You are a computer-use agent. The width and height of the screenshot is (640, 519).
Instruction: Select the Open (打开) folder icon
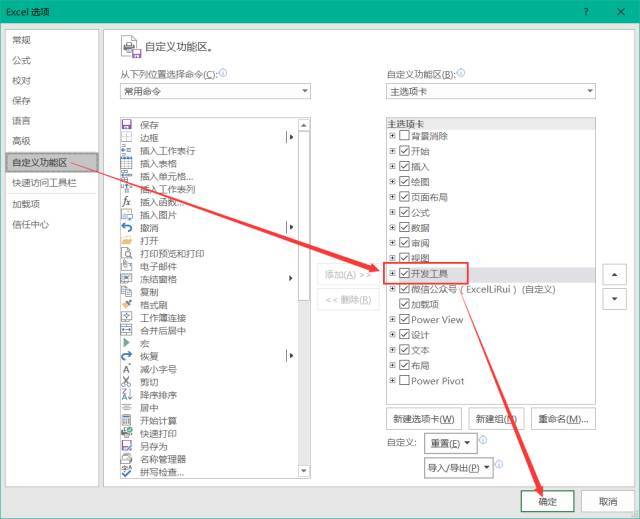coord(127,240)
